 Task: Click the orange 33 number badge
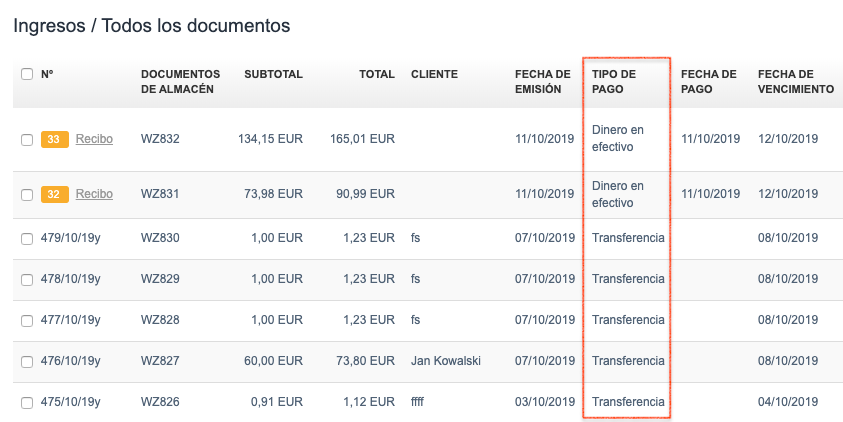54,139
